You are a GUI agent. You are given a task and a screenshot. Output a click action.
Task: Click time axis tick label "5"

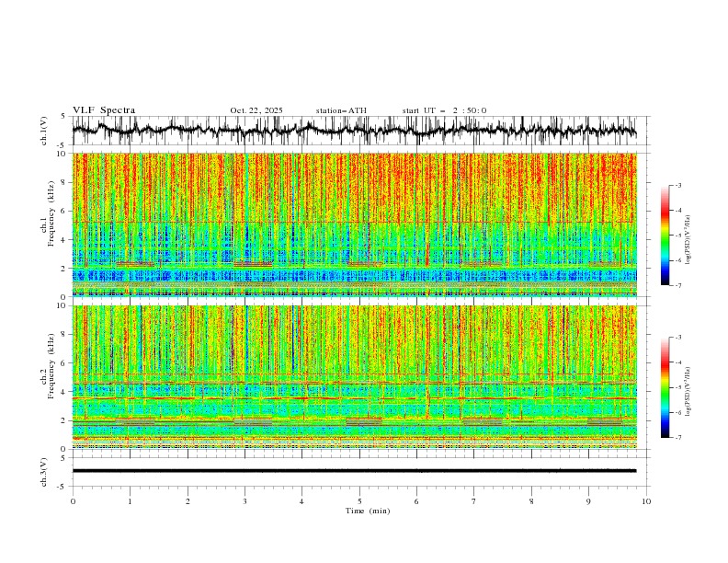(x=359, y=501)
